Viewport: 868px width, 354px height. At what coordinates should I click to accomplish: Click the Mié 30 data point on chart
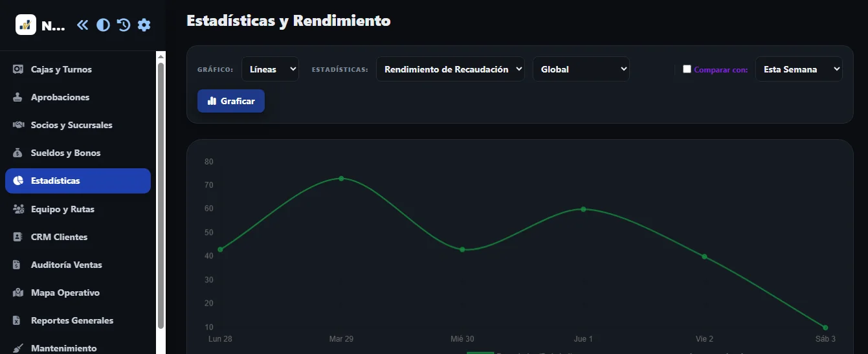point(462,250)
